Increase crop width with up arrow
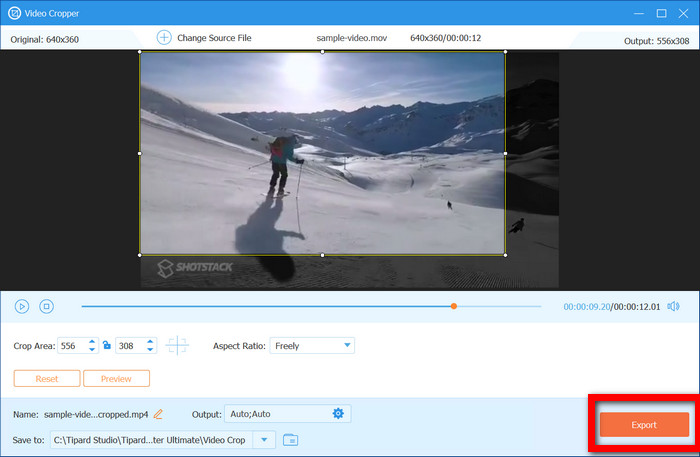The image size is (700, 457). (x=92, y=341)
